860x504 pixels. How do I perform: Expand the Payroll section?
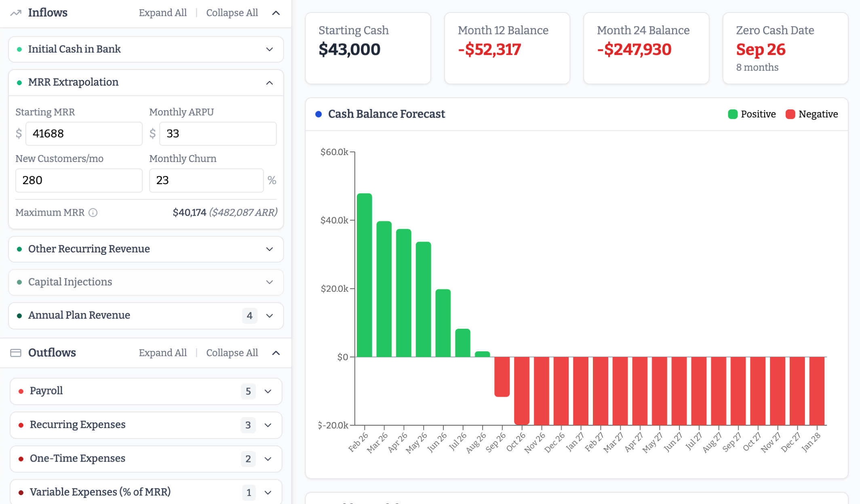[x=267, y=391]
